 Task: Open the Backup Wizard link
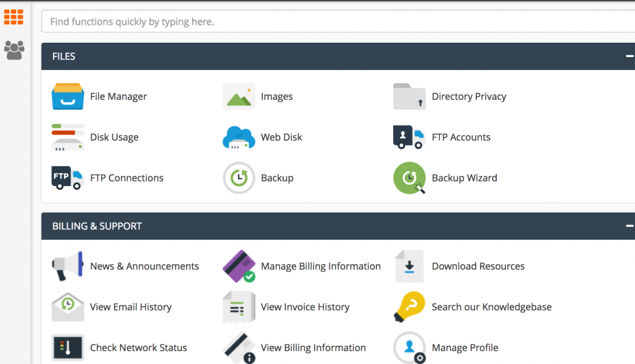tap(464, 178)
